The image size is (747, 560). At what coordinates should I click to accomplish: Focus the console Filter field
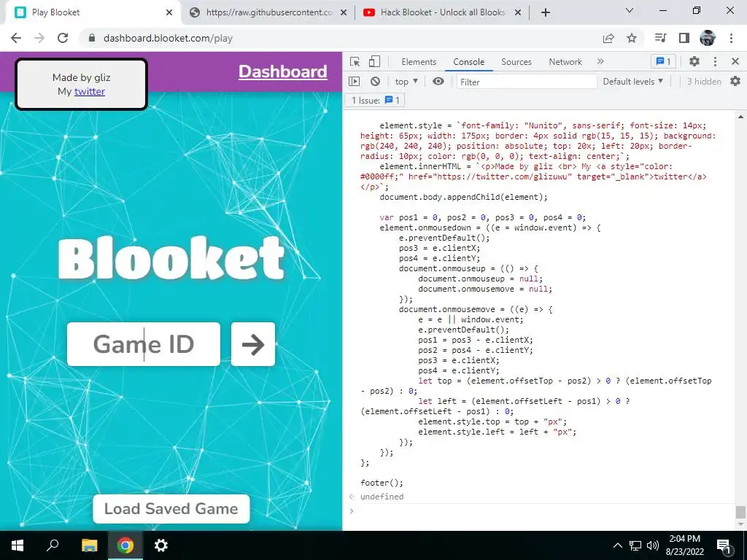click(527, 82)
